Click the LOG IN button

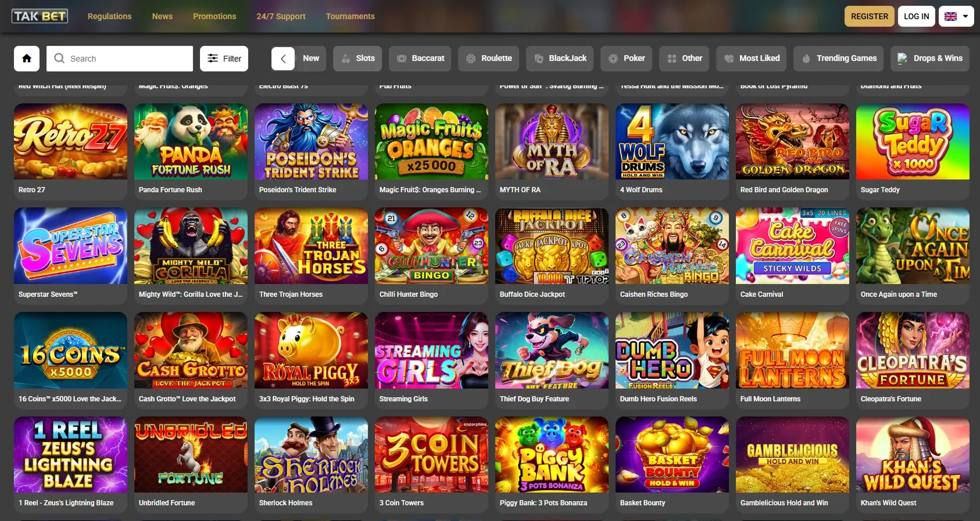coord(916,16)
